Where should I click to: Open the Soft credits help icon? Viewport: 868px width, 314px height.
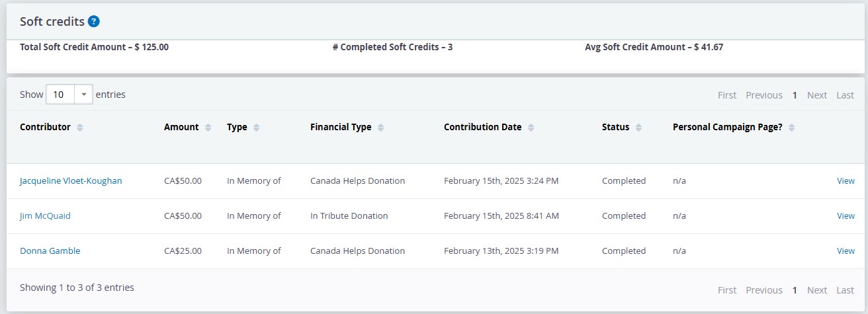click(x=94, y=22)
